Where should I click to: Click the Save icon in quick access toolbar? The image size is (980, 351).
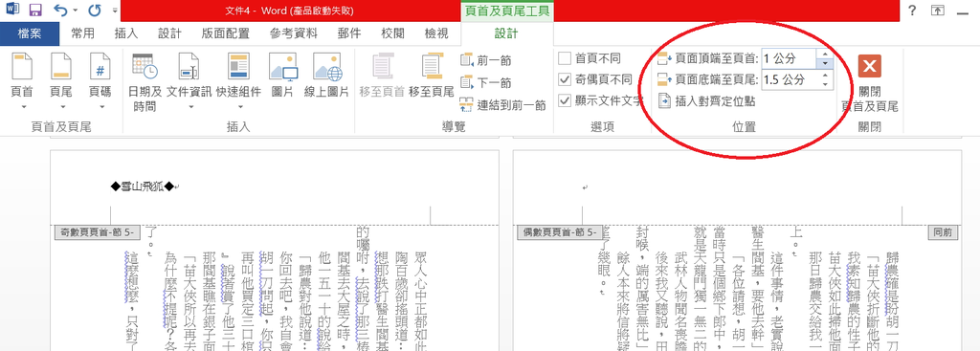coord(35,10)
